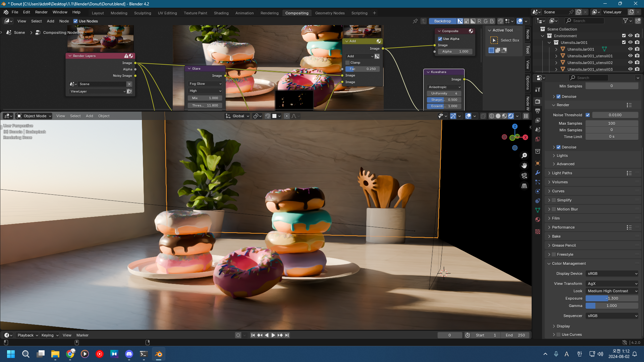Select rendered viewport shading
Image resolution: width=644 pixels, height=362 pixels.
(x=511, y=116)
